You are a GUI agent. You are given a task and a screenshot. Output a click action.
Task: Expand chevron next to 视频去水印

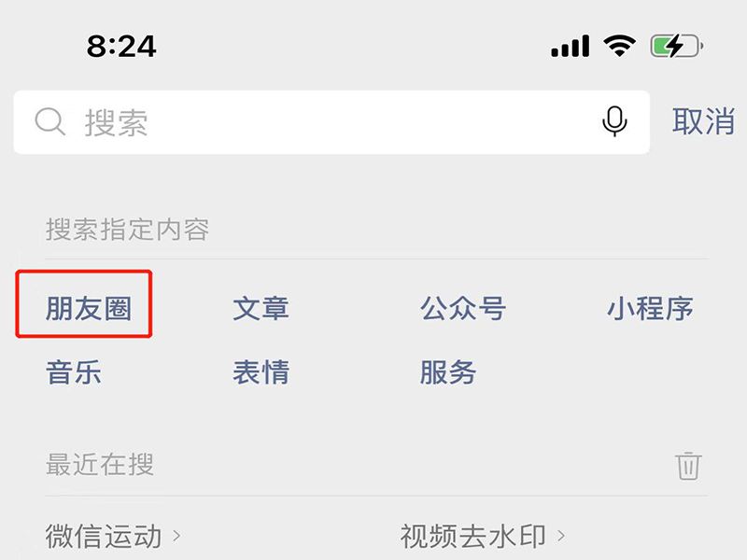[561, 536]
